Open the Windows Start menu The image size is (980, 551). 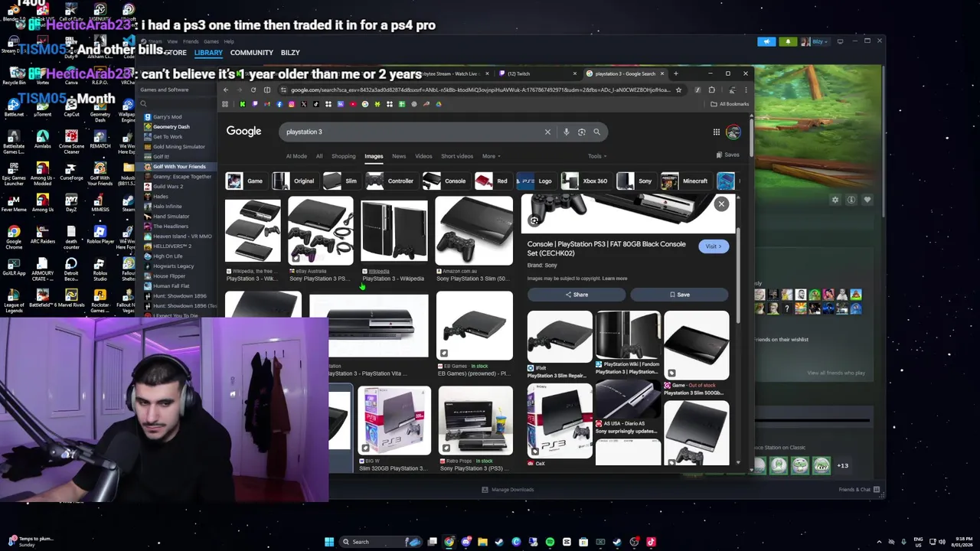[x=329, y=542]
